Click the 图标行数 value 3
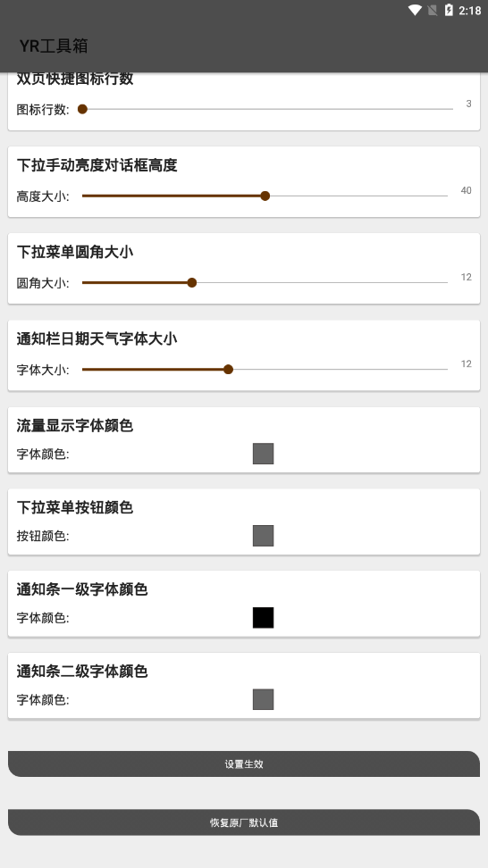This screenshot has width=488, height=868. pos(468,104)
